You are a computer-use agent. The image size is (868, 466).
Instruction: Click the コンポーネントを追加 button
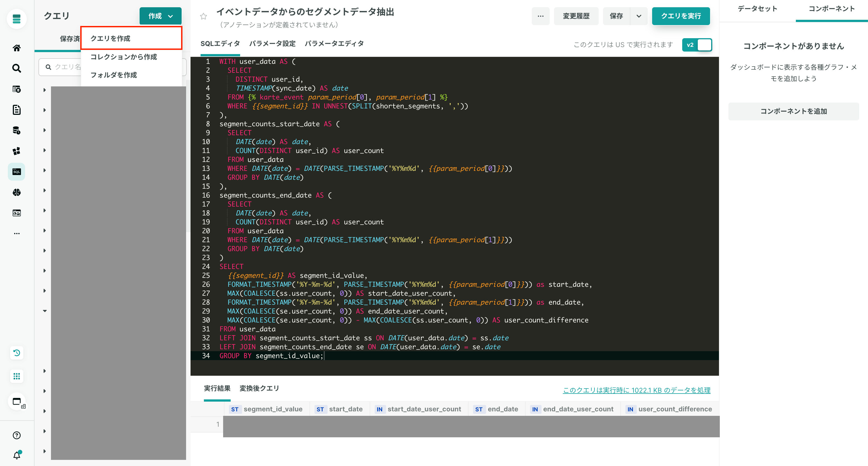tap(793, 111)
